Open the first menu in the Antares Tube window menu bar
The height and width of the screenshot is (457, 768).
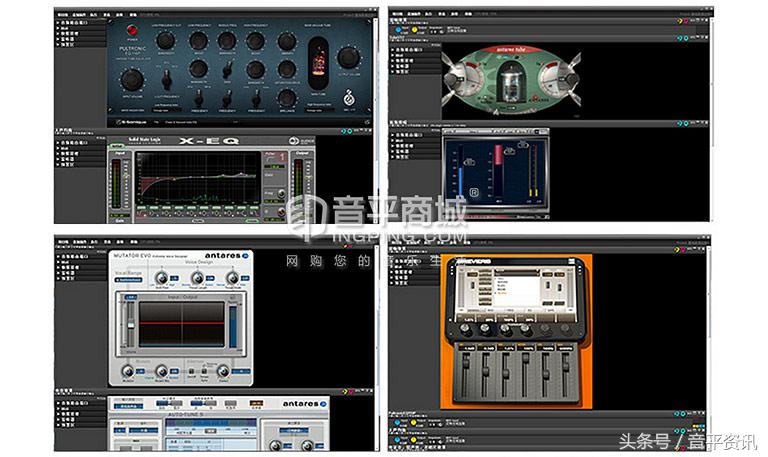tap(398, 14)
